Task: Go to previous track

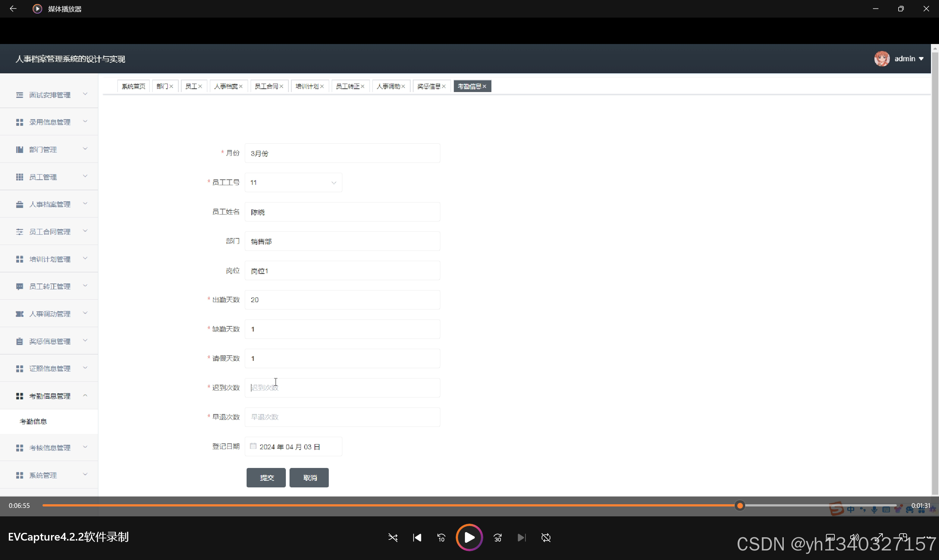Action: pyautogui.click(x=417, y=537)
